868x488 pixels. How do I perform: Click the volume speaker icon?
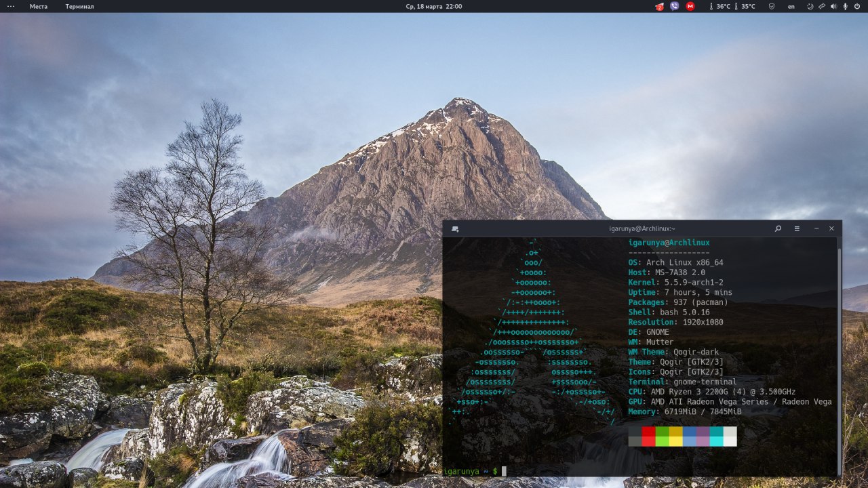tap(833, 6)
